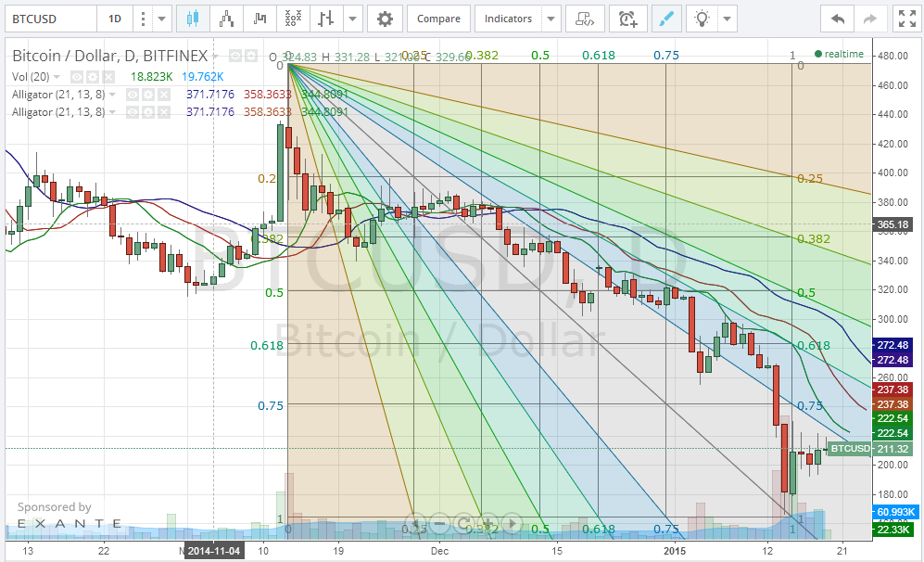924x562 pixels.
Task: Open more chart styles dropdown arrow
Action: tap(352, 19)
